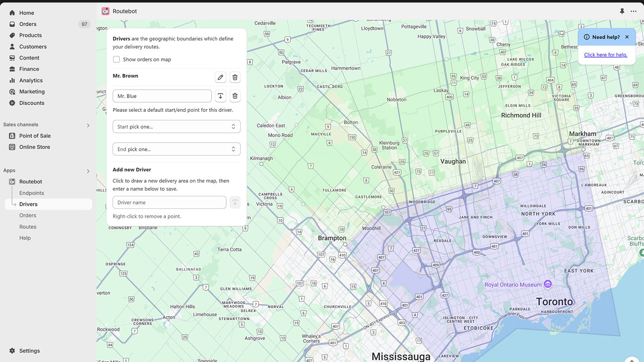Click the Orders inbox icon
The width and height of the screenshot is (644, 362).
pos(12,24)
